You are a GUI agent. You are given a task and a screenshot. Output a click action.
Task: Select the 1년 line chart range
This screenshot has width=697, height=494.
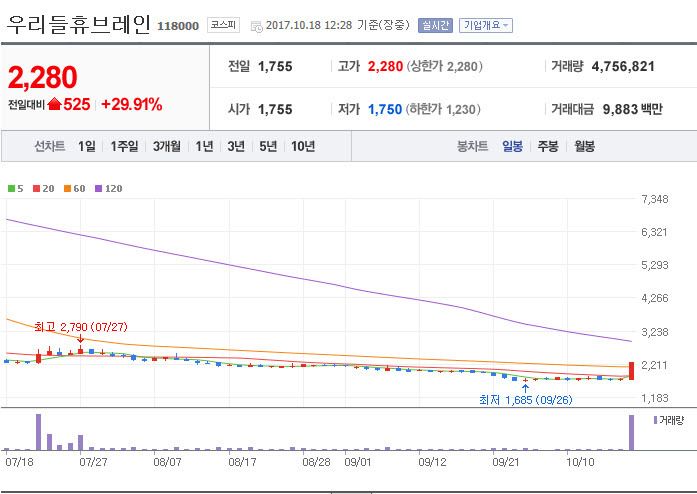coord(204,146)
